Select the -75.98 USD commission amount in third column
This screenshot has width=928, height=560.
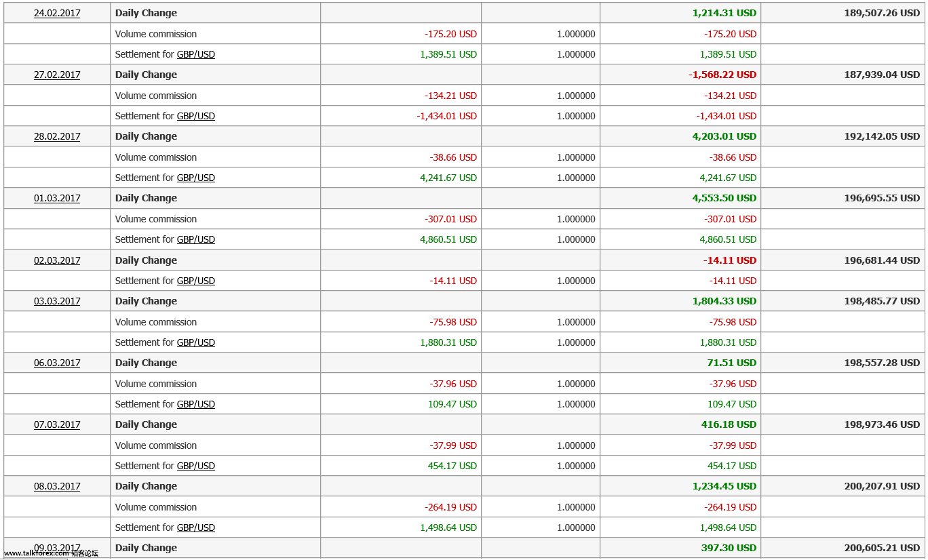pyautogui.click(x=453, y=322)
